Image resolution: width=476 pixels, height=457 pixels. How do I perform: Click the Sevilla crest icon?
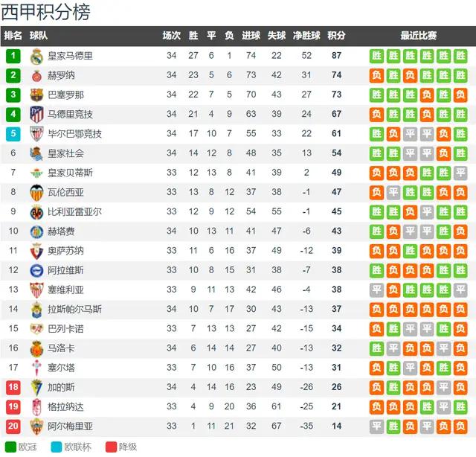tap(36, 290)
